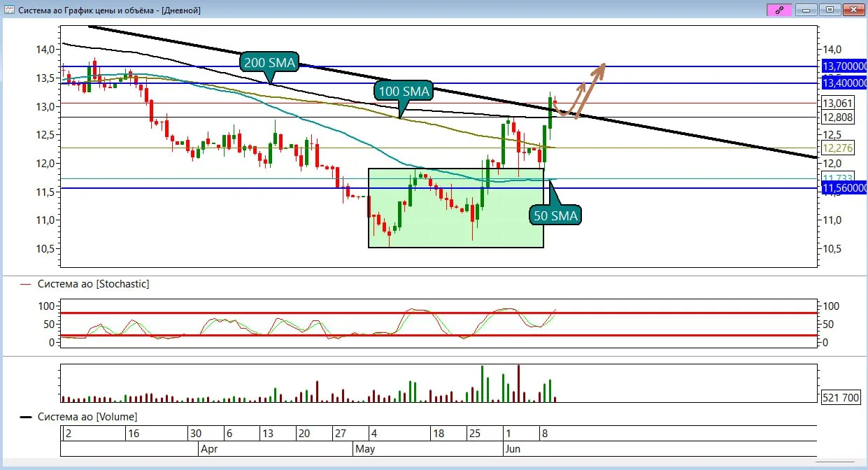868x470 pixels.
Task: Click date 16 on the time axis
Action: click(x=134, y=434)
